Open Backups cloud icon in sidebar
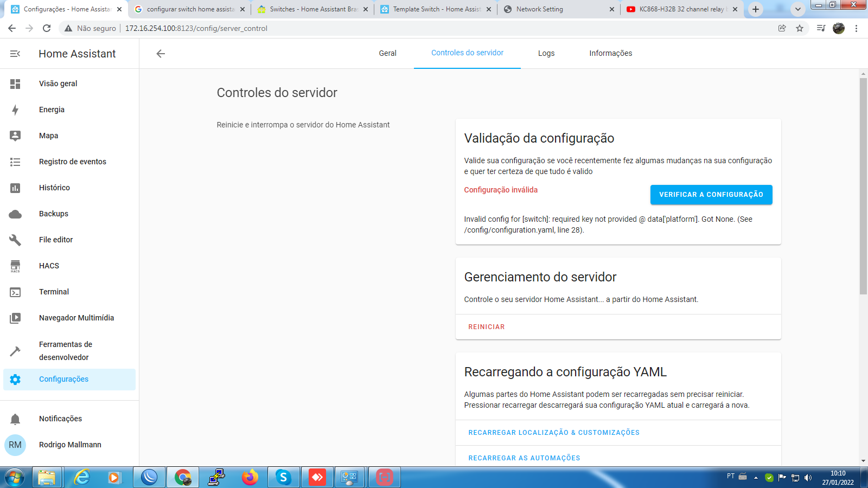 coord(15,214)
